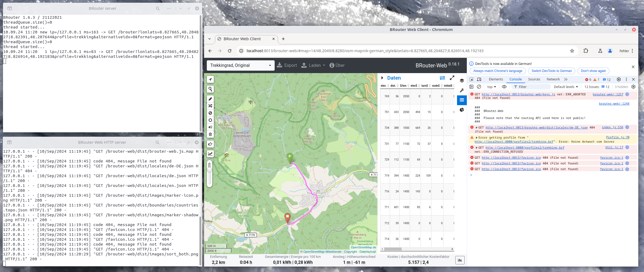Click the Export button in BRouter toolbar

287,65
